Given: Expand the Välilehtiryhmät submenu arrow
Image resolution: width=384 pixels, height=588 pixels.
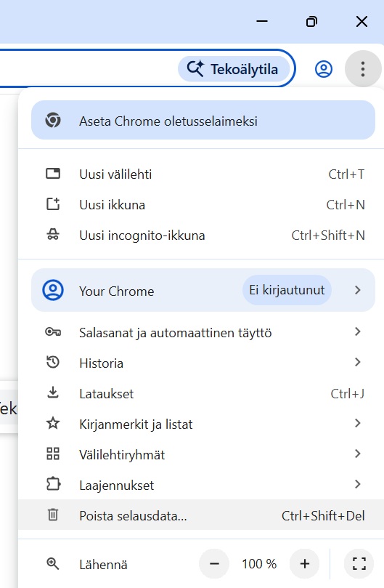Looking at the screenshot, I should click(x=357, y=454).
